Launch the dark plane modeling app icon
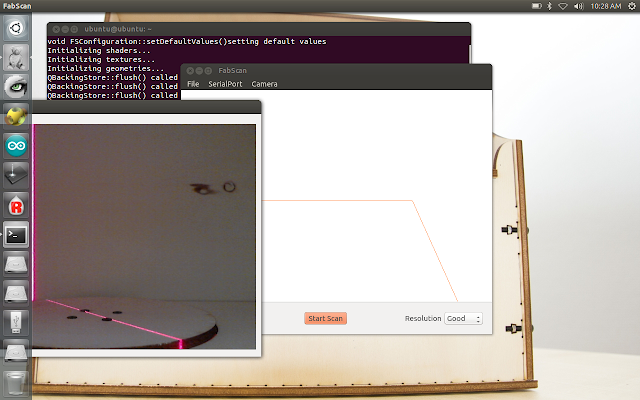The height and width of the screenshot is (400, 640). [x=16, y=175]
